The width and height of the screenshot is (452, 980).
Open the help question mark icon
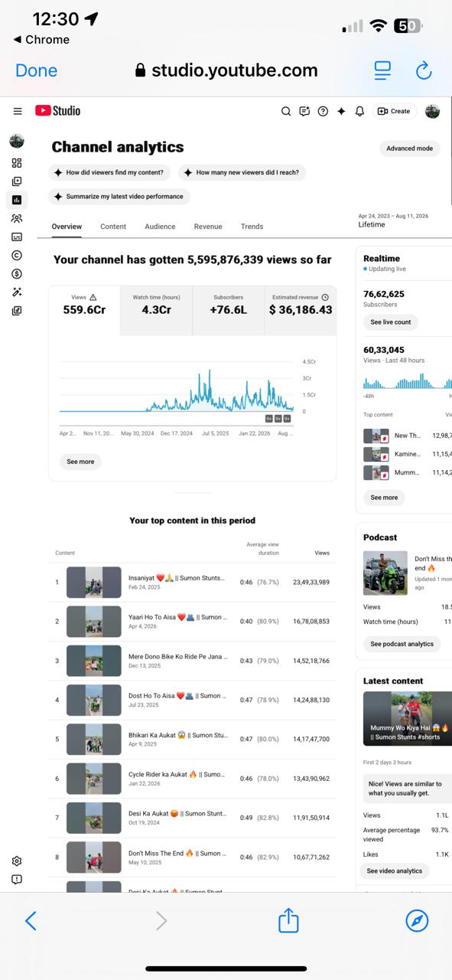point(323,111)
